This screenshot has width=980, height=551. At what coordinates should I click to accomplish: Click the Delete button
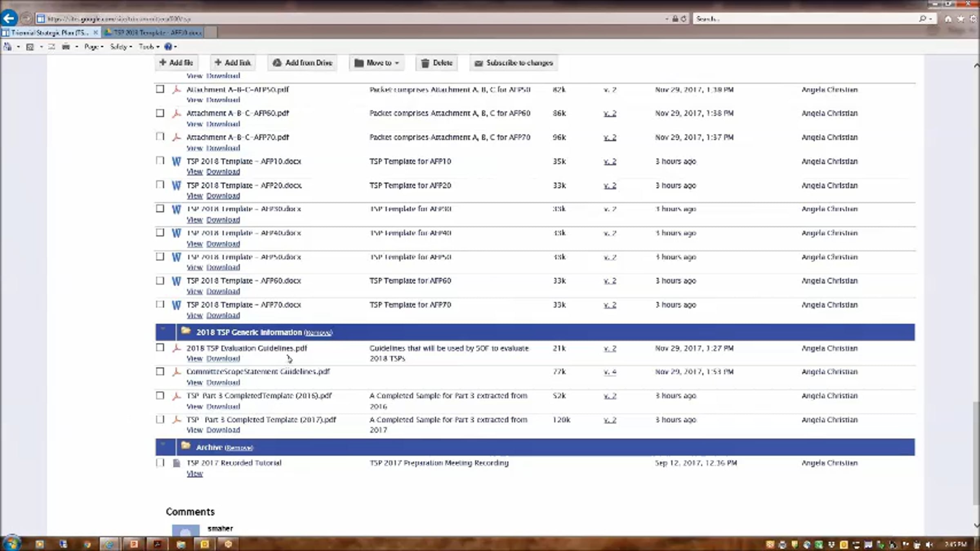pos(437,63)
